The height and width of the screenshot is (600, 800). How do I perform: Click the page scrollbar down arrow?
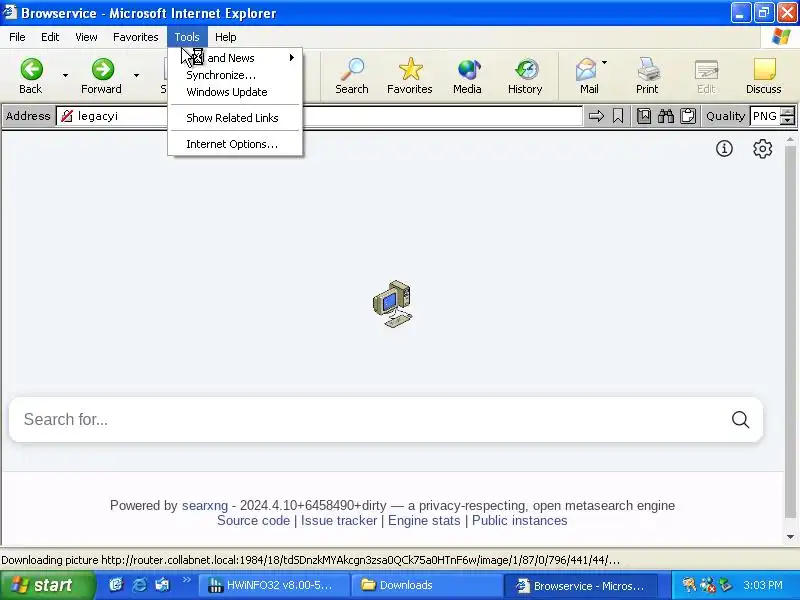[x=790, y=537]
